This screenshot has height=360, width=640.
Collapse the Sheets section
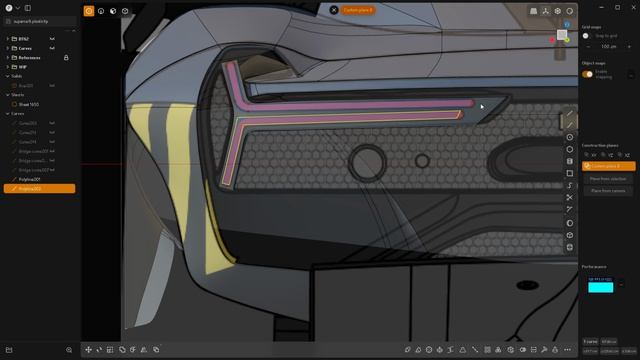[7, 95]
